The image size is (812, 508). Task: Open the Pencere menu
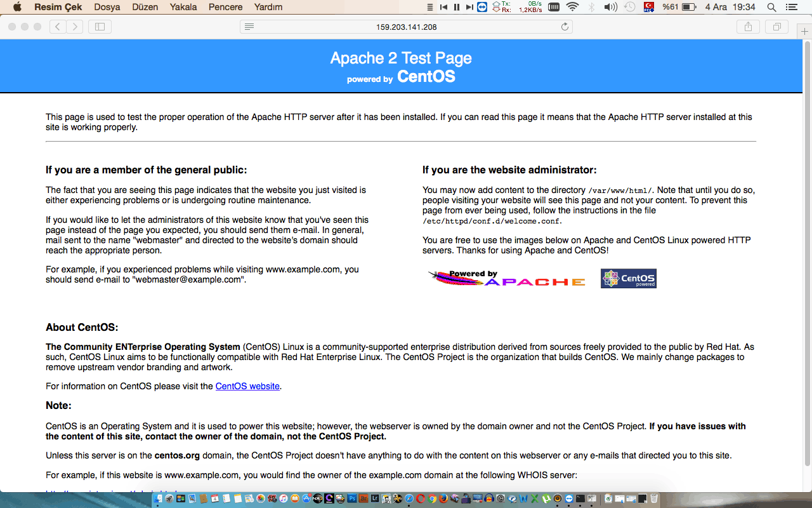coord(225,7)
